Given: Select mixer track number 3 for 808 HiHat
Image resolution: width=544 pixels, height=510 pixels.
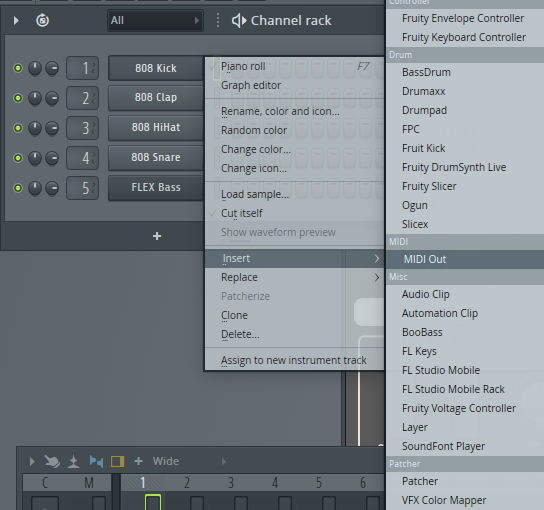Looking at the screenshot, I should (x=83, y=128).
